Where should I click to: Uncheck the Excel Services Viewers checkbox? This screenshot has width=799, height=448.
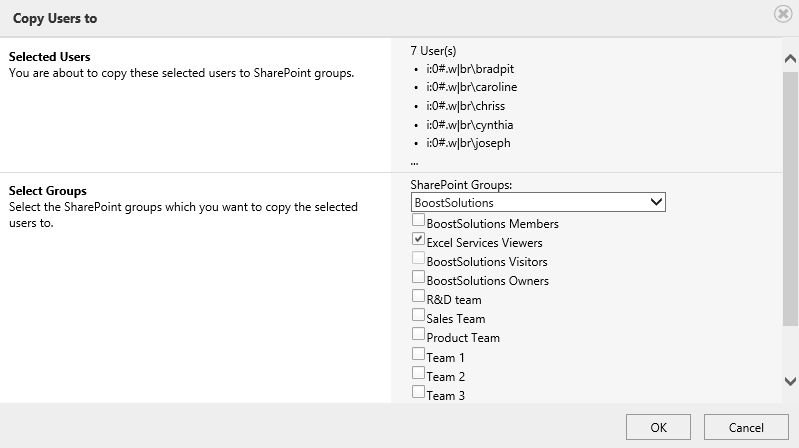[x=418, y=241]
